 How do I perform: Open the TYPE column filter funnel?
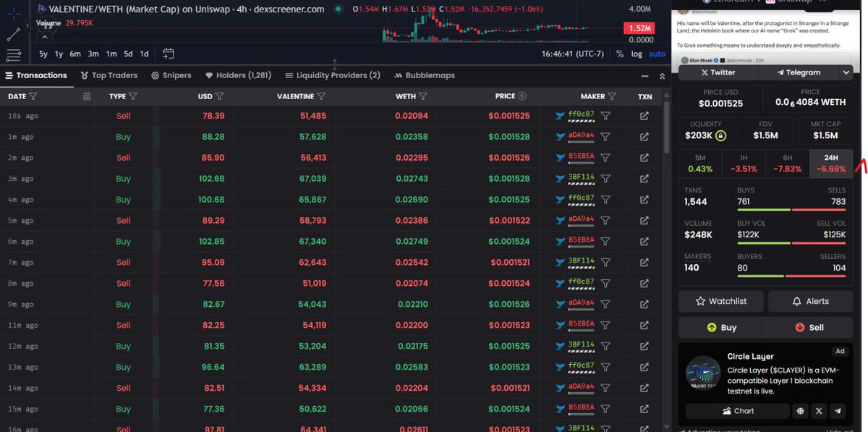tap(132, 96)
